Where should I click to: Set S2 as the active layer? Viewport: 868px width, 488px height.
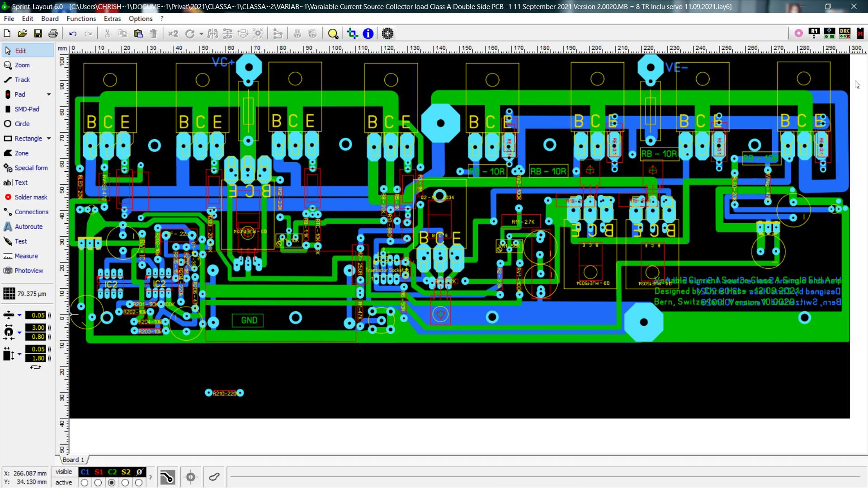point(125,483)
